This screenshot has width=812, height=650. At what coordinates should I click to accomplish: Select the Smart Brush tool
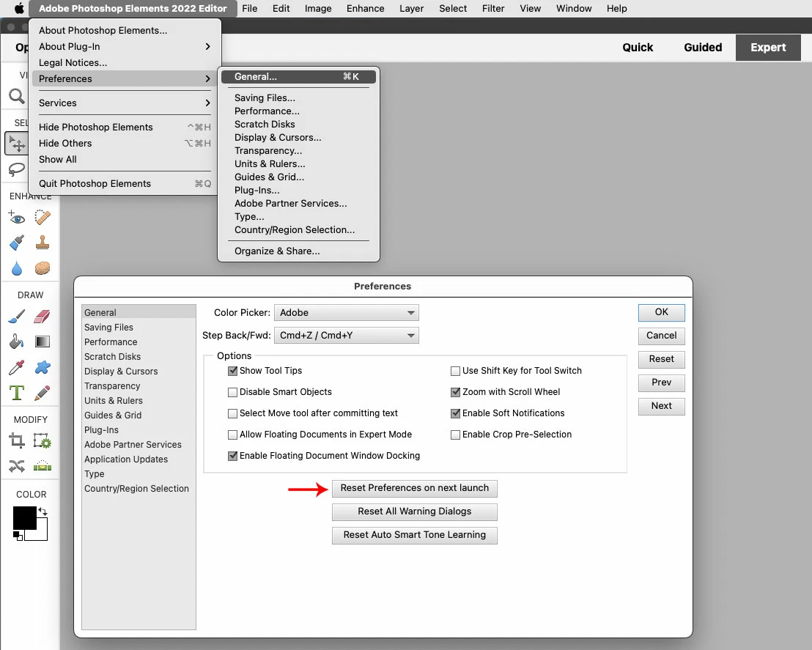(x=17, y=243)
